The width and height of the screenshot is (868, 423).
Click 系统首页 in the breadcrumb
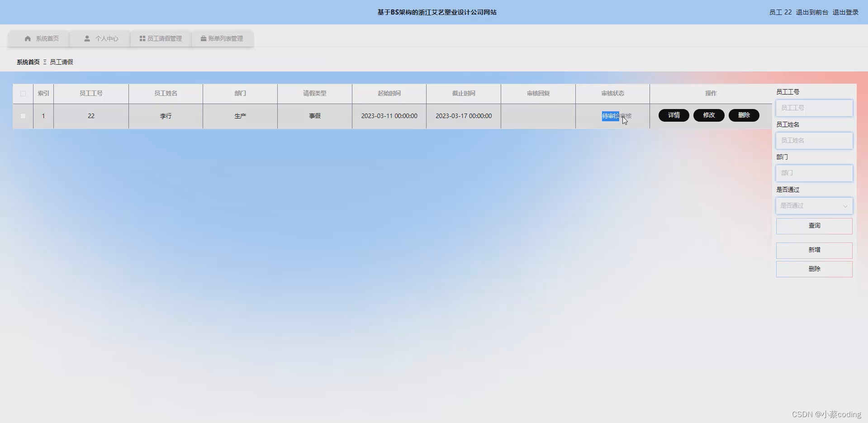28,62
